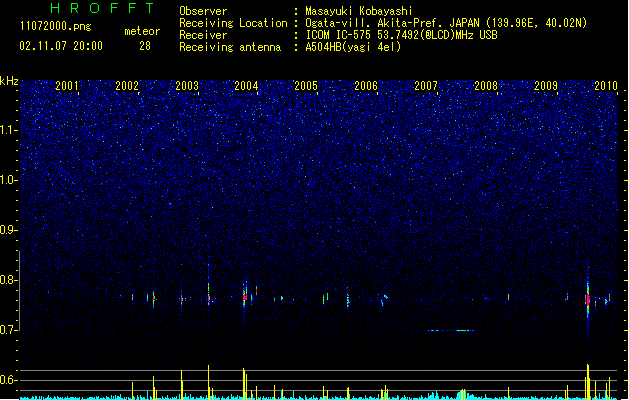Click the large red meteor echo before 2010
Viewport: 629px width, 400px height.
588,300
